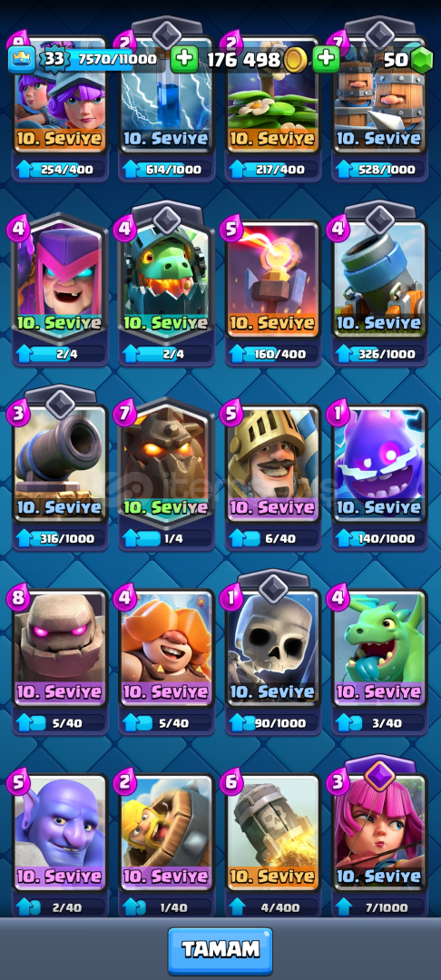Tap the Mortar card progress bar 326/1000

click(380, 354)
